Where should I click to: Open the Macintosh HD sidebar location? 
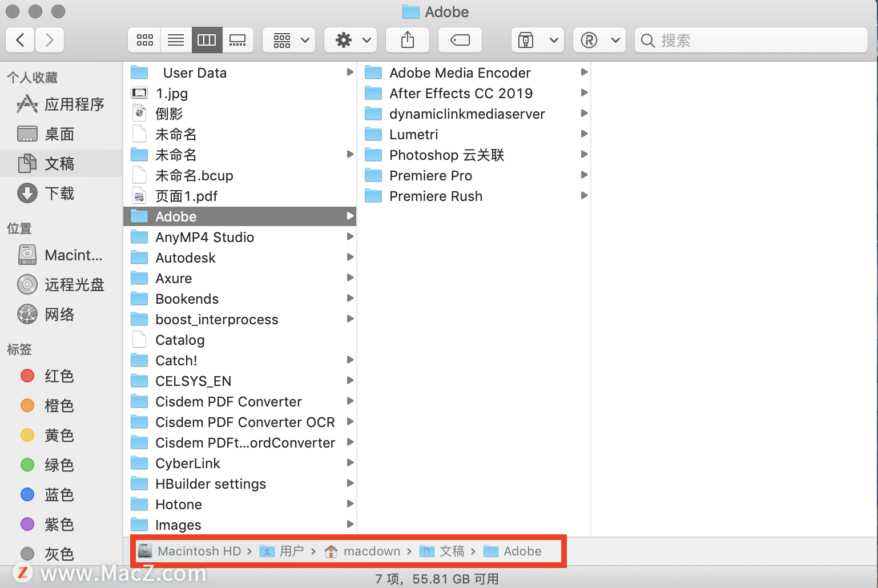pyautogui.click(x=60, y=255)
